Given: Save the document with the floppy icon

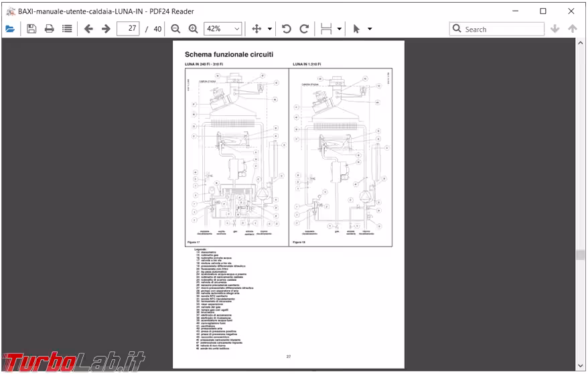Looking at the screenshot, I should point(31,29).
